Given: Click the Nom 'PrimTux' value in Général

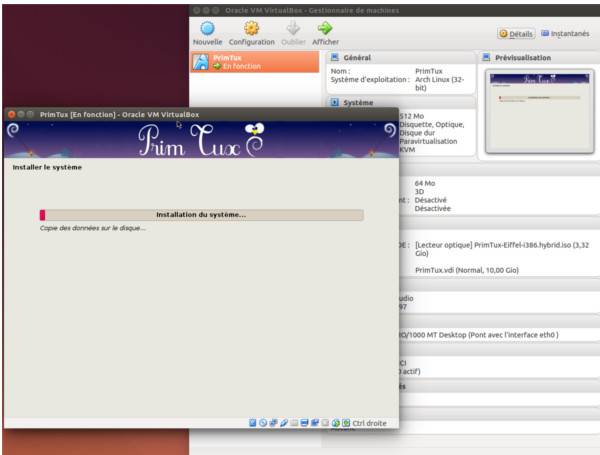Looking at the screenshot, I should pyautogui.click(x=429, y=71).
